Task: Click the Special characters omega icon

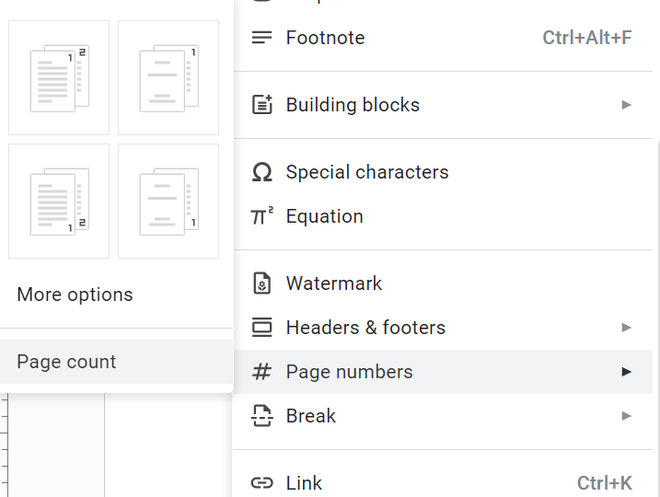Action: pyautogui.click(x=262, y=172)
